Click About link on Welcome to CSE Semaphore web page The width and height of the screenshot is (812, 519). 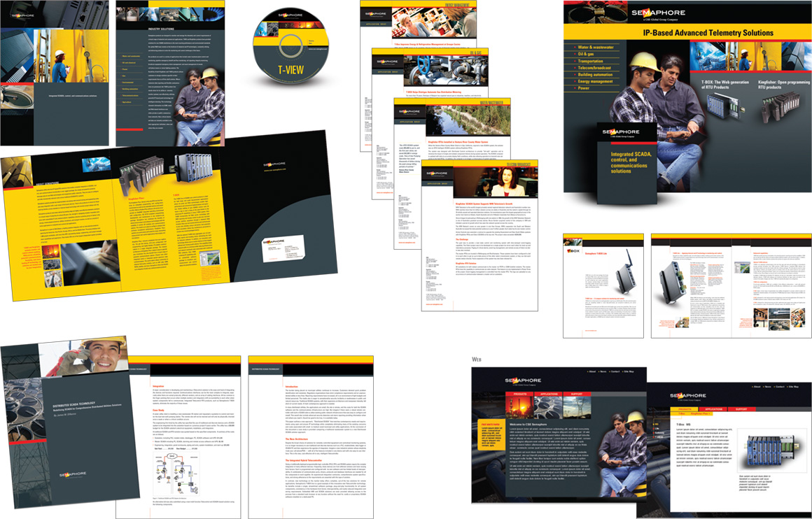pos(592,371)
